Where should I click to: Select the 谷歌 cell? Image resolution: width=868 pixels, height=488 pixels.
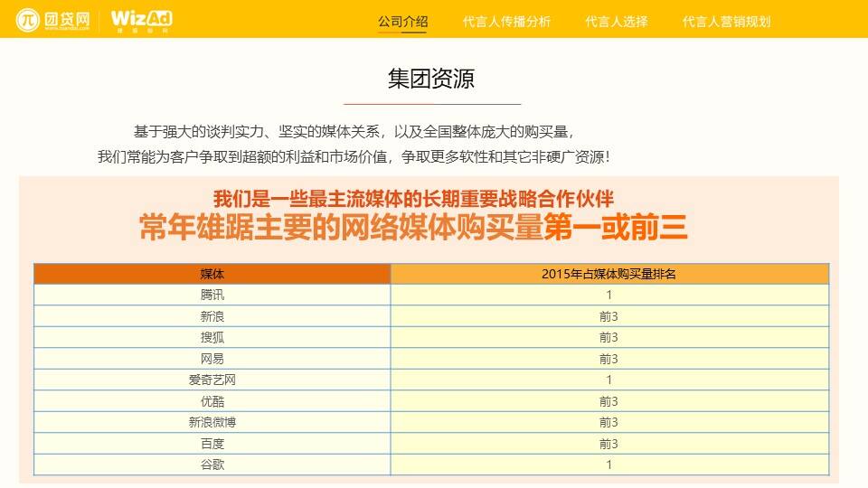212,465
